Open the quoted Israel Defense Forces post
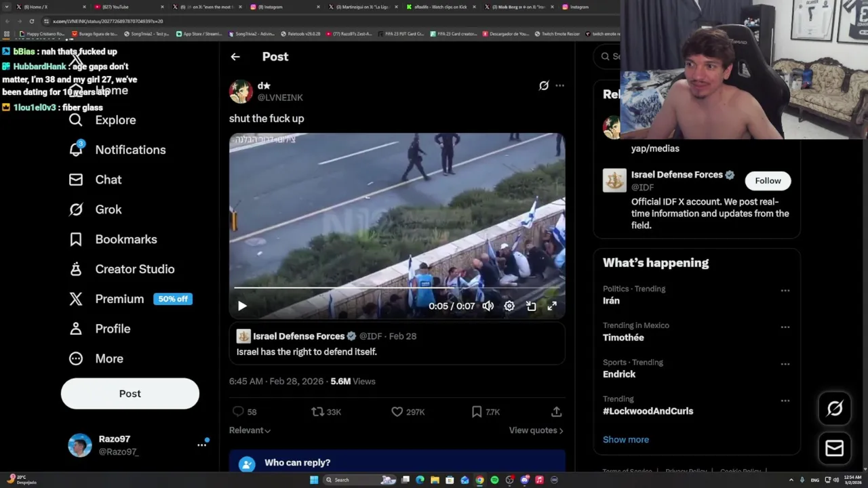 pos(397,344)
